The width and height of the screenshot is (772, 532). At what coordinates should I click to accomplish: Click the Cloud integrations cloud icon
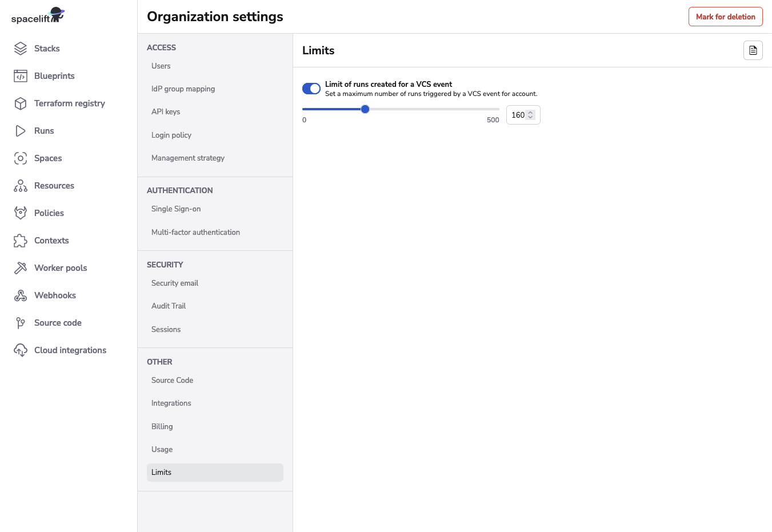click(21, 350)
